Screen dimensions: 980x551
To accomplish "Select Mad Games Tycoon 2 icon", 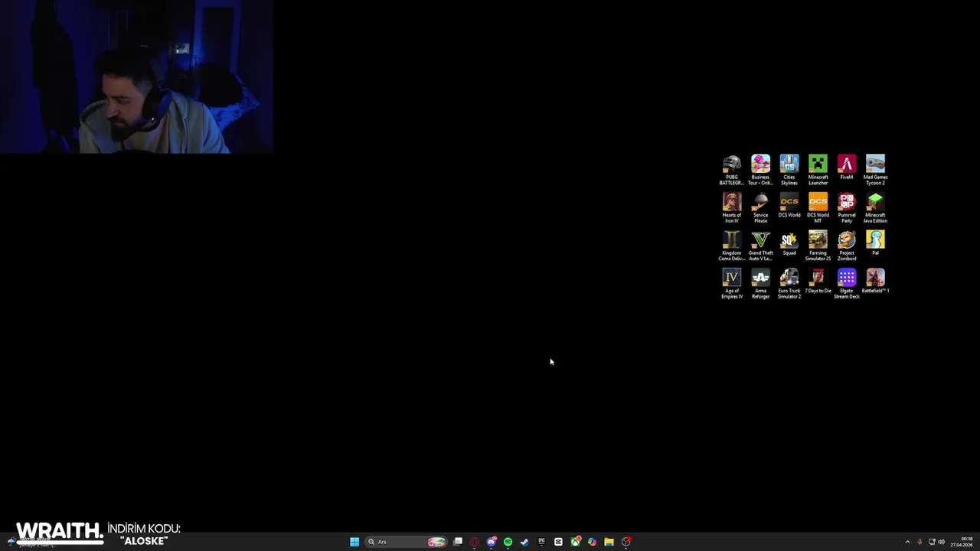I will (875, 170).
